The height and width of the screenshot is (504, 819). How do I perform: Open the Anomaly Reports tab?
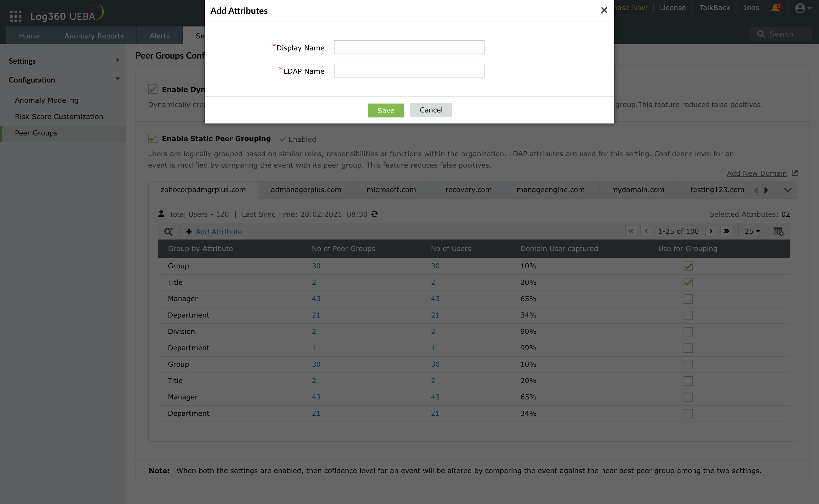[x=94, y=36]
